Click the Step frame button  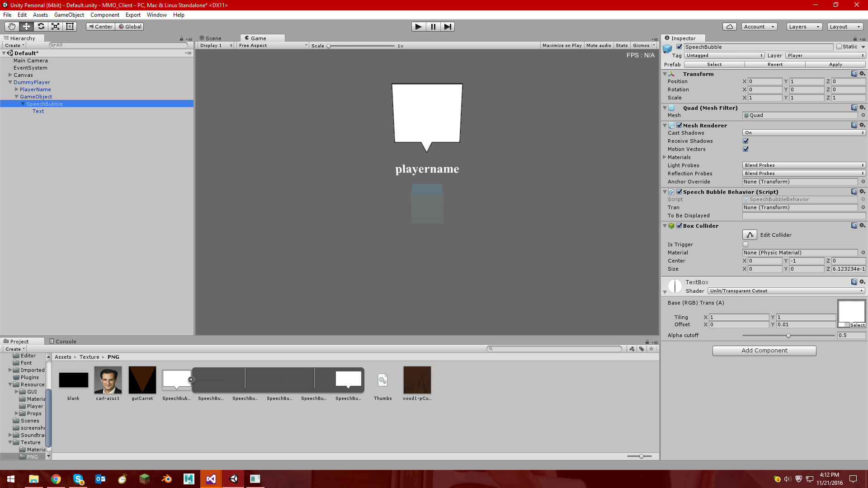448,27
